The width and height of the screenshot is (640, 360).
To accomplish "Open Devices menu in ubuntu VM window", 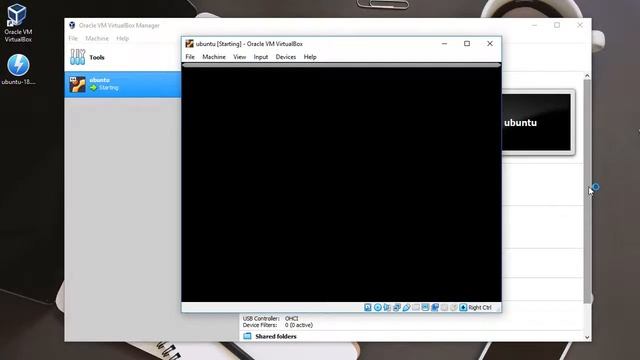I will [286, 57].
